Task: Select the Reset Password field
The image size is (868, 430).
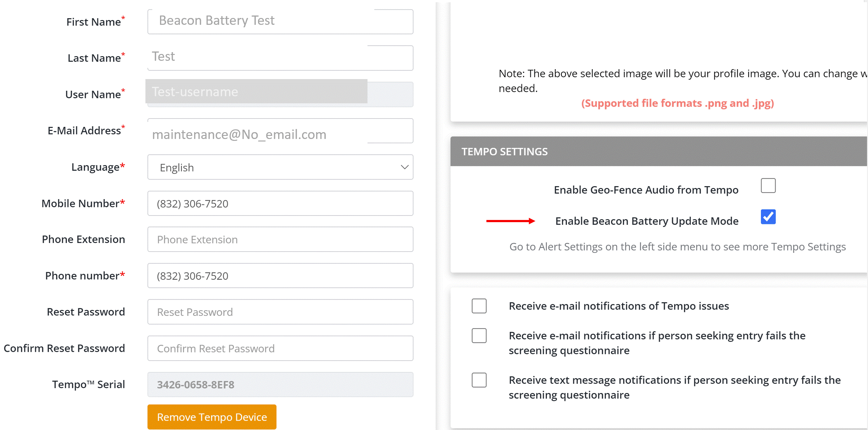Action: [x=280, y=312]
